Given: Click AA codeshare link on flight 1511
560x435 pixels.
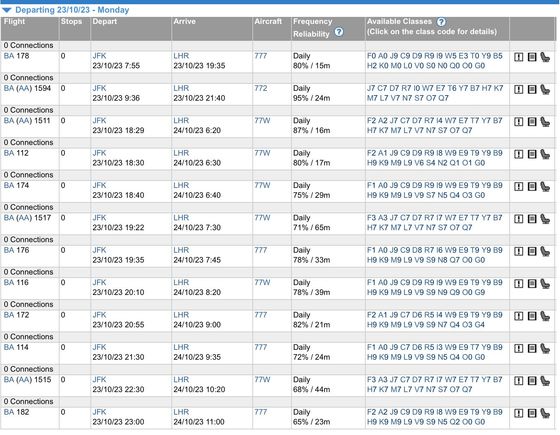Looking at the screenshot, I should tap(24, 121).
